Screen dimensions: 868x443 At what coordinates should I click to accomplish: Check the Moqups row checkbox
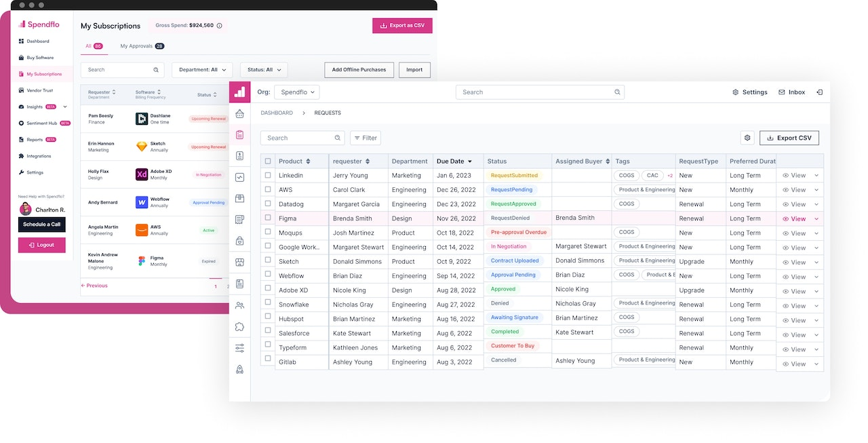268,232
